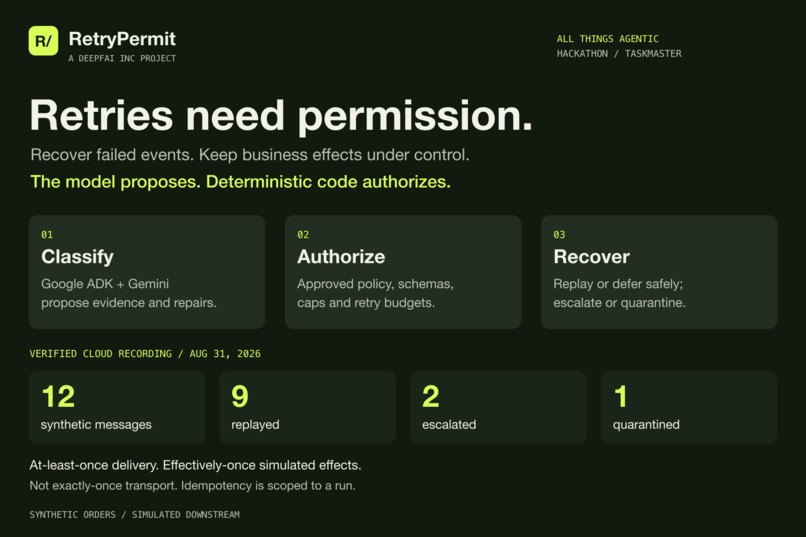Viewport: 806px width, 537px height.
Task: Click step number 02 label
Action: pos(303,235)
